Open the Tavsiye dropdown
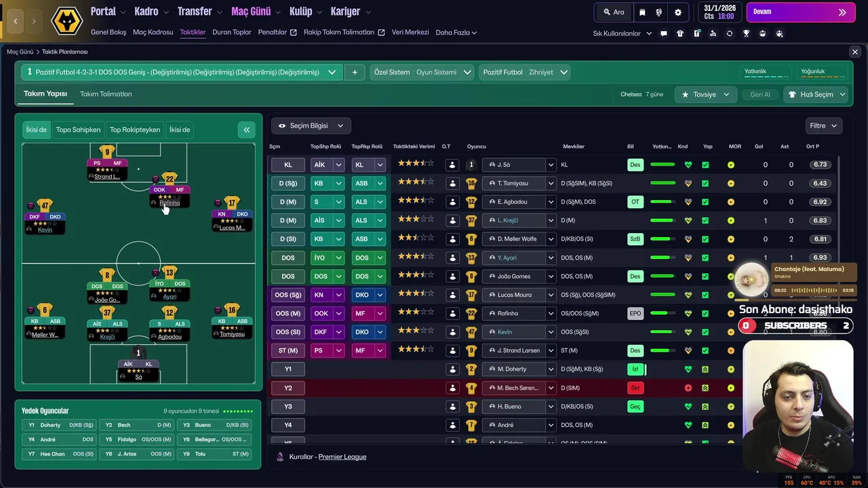868x488 pixels. coord(705,94)
